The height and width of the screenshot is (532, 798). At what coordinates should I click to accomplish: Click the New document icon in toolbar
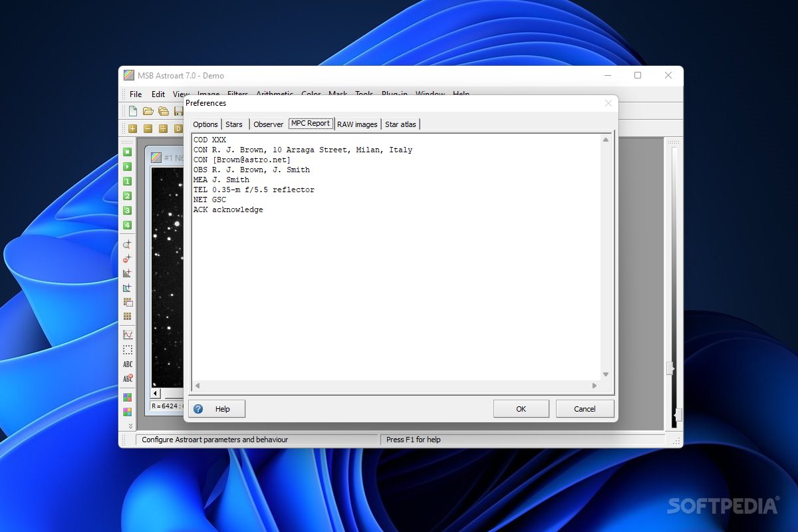133,111
